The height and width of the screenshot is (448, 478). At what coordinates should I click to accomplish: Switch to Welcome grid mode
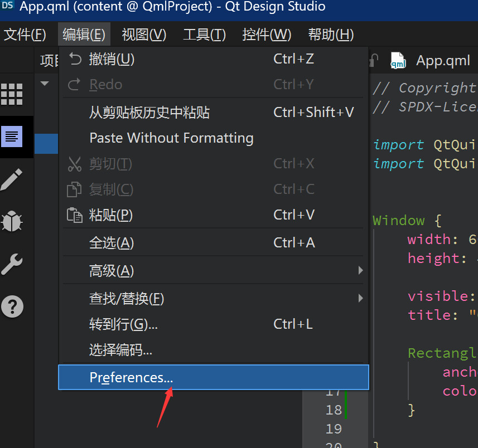coord(12,94)
